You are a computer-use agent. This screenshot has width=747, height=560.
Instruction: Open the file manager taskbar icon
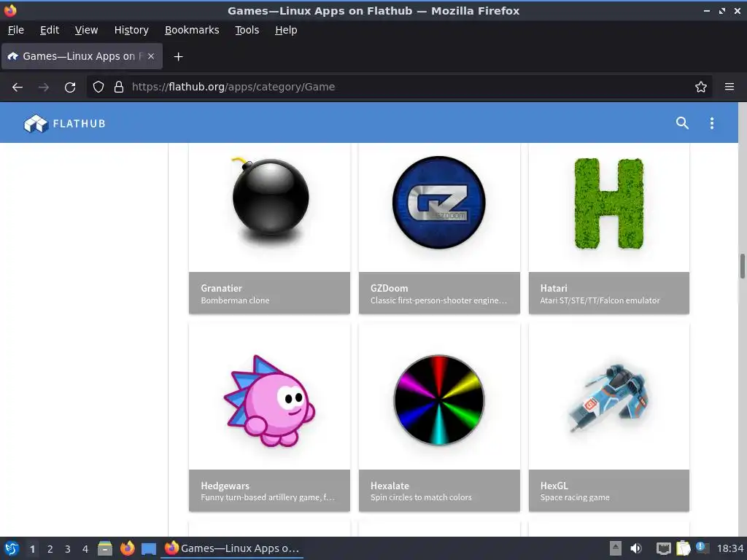click(x=105, y=548)
